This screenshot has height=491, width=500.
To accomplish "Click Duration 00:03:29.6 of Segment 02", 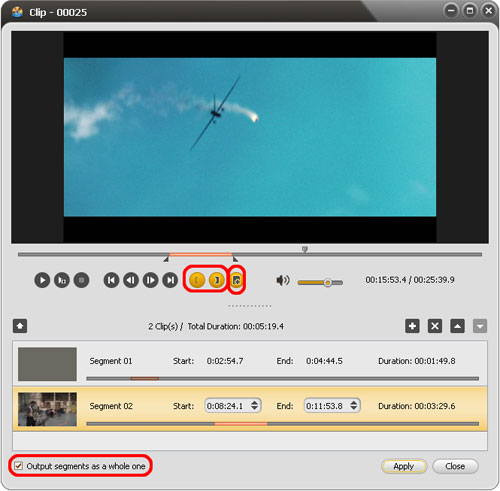I will [417, 406].
